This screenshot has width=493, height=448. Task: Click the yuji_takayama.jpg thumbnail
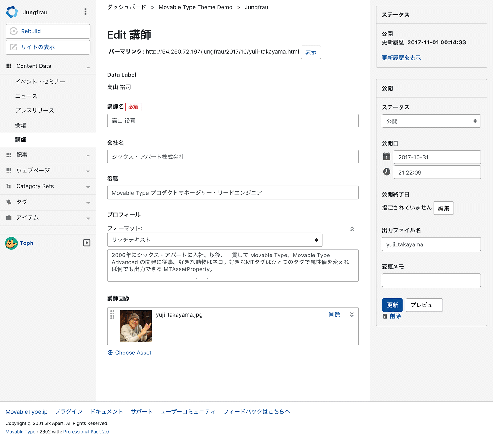136,326
